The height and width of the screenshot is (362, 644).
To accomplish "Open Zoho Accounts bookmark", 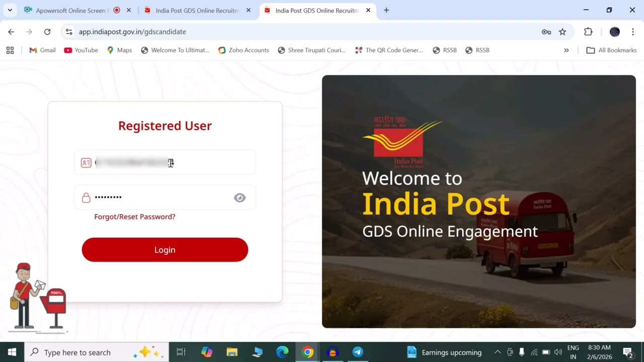I will click(244, 50).
